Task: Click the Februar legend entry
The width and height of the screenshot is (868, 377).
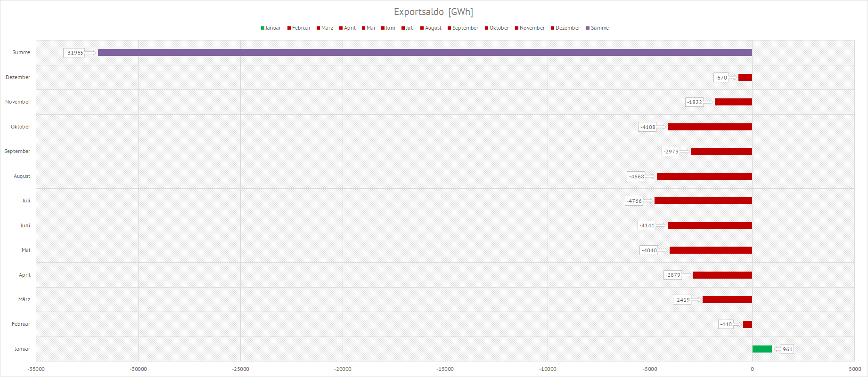Action: [299, 28]
